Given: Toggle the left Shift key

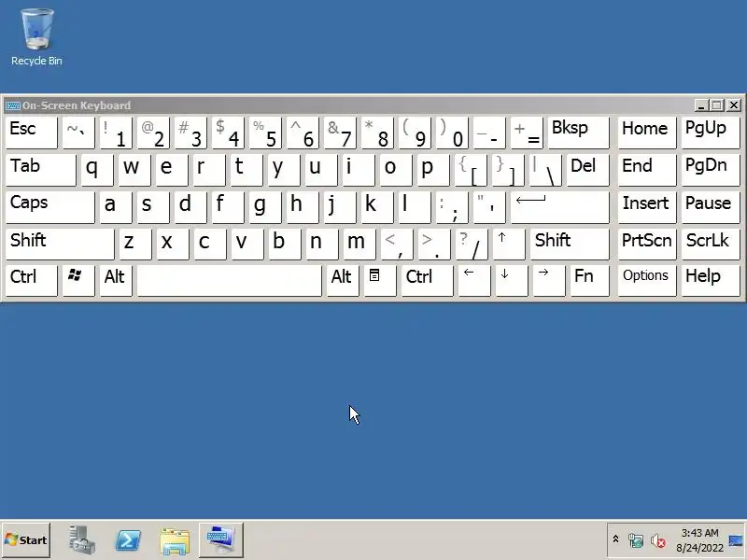Looking at the screenshot, I should 60,244.
